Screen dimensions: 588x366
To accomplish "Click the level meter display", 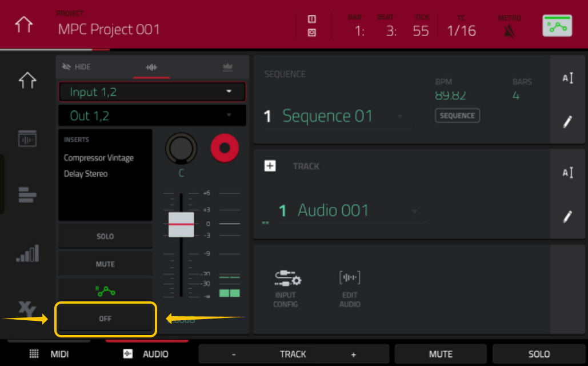I will [x=230, y=245].
